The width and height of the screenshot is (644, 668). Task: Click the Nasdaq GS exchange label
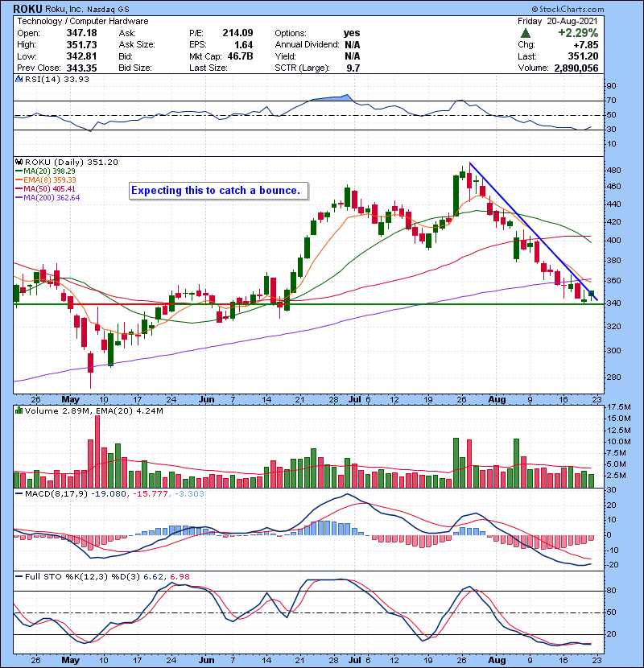pos(108,10)
